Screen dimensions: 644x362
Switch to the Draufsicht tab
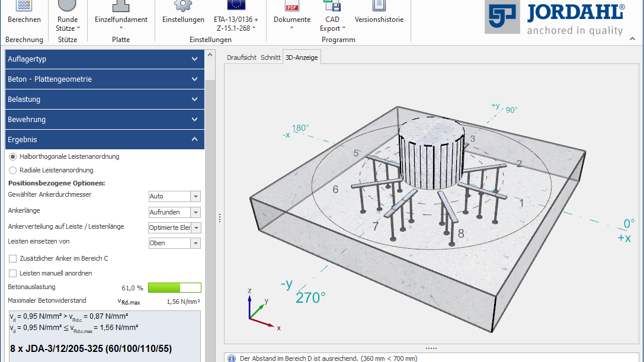point(242,57)
